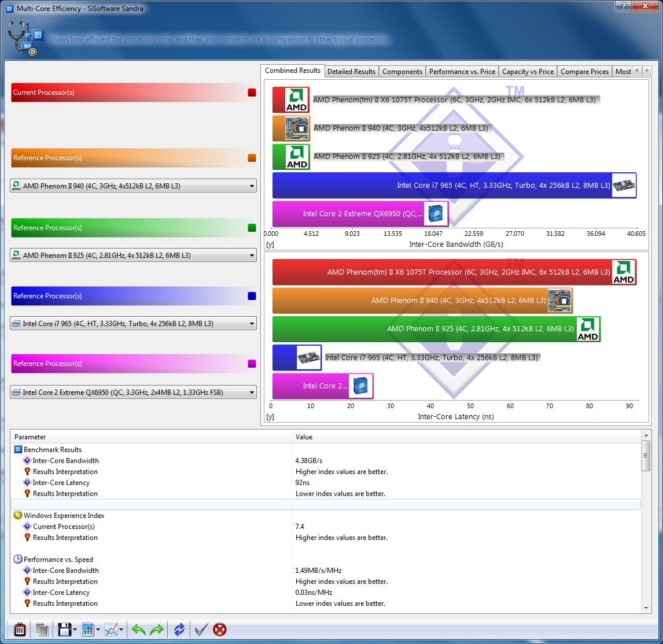Click the 1.49MB/s/MHz value
Image resolution: width=663 pixels, height=644 pixels.
pos(318,571)
